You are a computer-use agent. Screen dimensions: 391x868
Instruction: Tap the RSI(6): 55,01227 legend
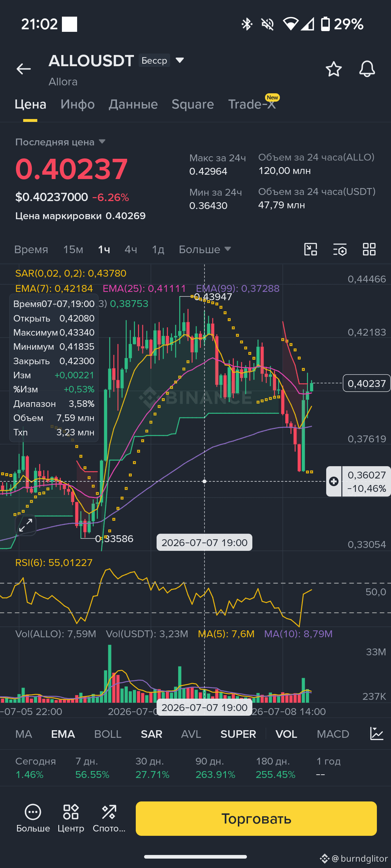pyautogui.click(x=54, y=562)
